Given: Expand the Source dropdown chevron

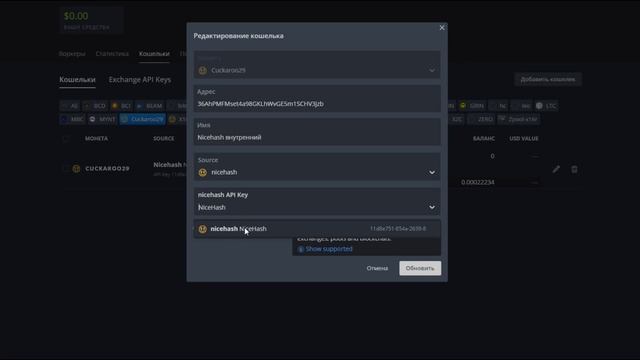Looking at the screenshot, I should [431, 172].
